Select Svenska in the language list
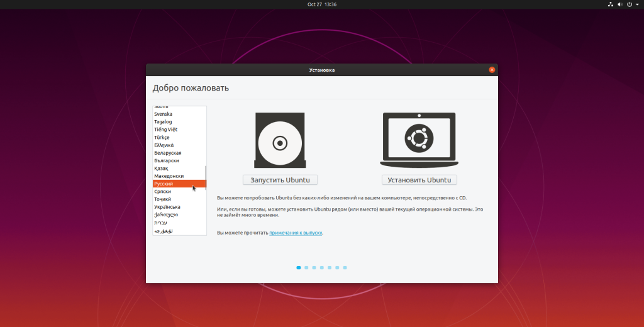Image resolution: width=644 pixels, height=327 pixels. pyautogui.click(x=179, y=114)
